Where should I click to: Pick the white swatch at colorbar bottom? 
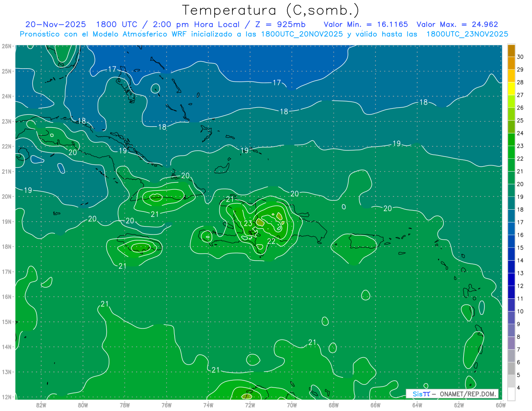click(x=511, y=394)
